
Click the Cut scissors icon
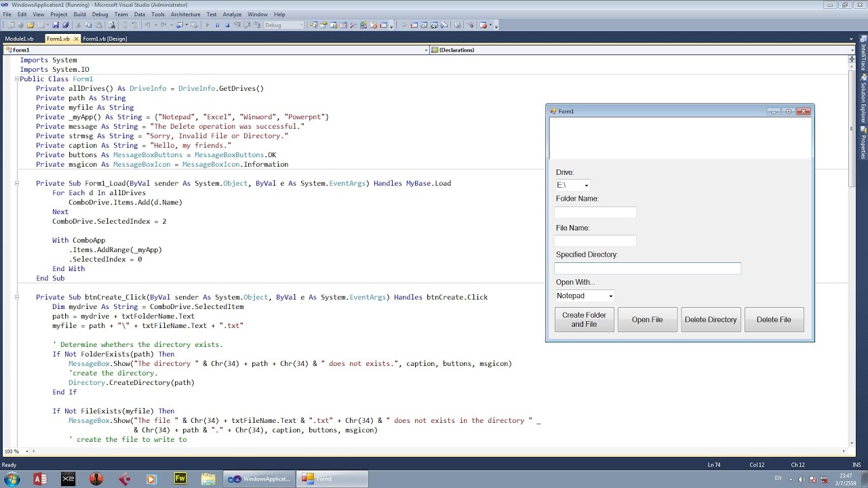[x=79, y=25]
